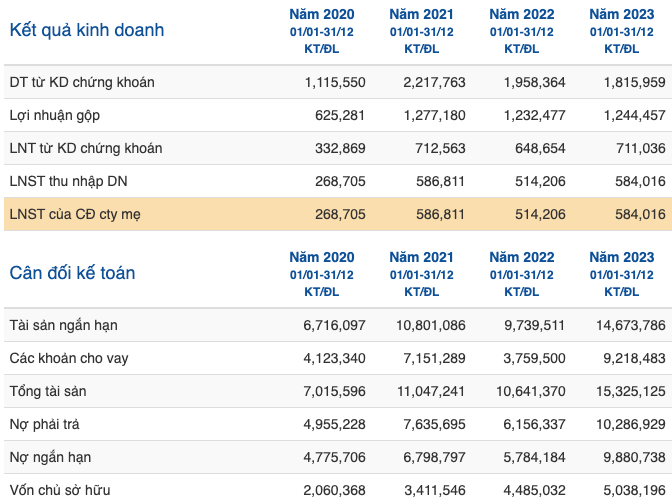The width and height of the screenshot is (672, 504).
Task: Click the Các khoản cho vay row label
Action: click(x=69, y=358)
